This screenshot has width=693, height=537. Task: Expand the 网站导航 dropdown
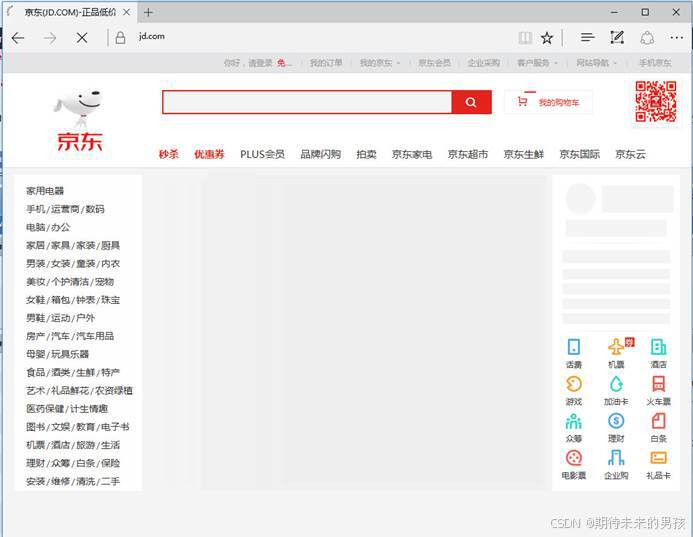(596, 63)
